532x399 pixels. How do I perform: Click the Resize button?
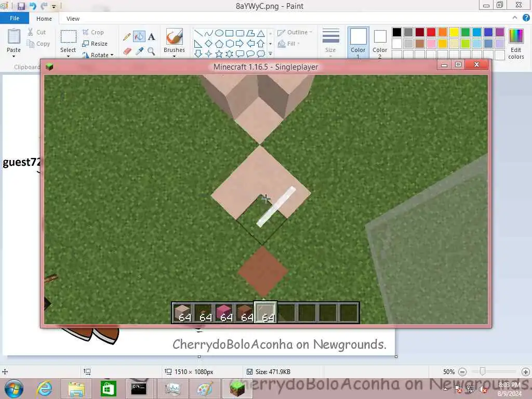pos(95,44)
